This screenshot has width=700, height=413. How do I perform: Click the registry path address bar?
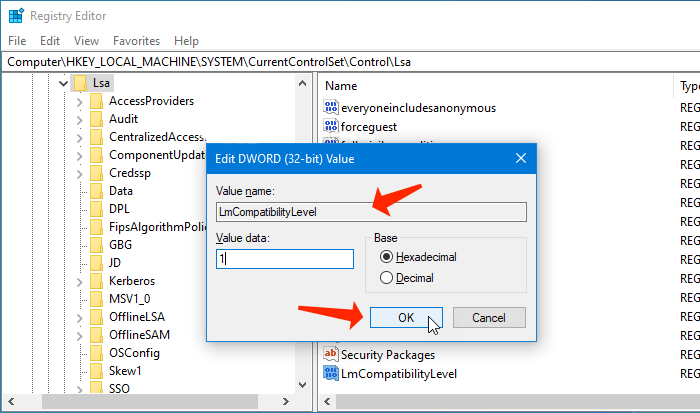pyautogui.click(x=350, y=62)
